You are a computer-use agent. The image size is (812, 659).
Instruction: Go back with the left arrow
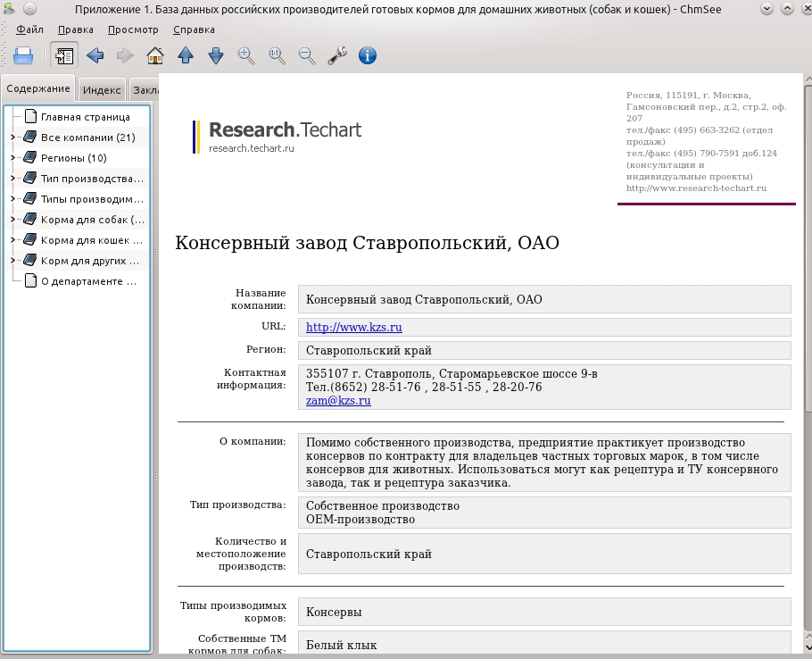(x=95, y=55)
